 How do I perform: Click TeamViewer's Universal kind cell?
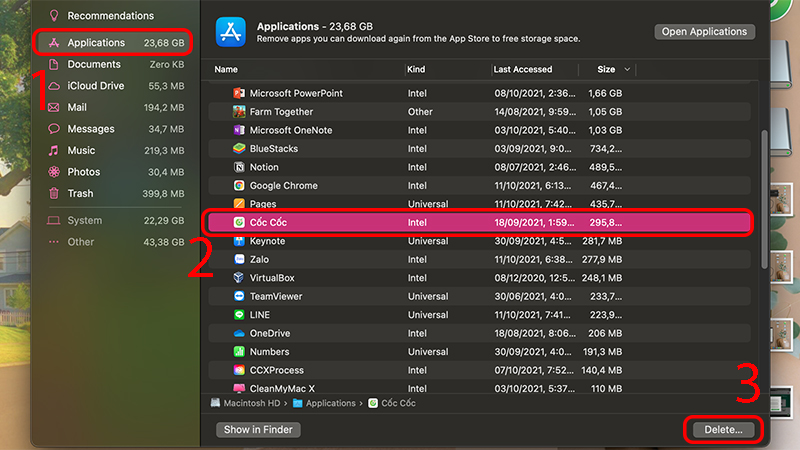coord(428,296)
